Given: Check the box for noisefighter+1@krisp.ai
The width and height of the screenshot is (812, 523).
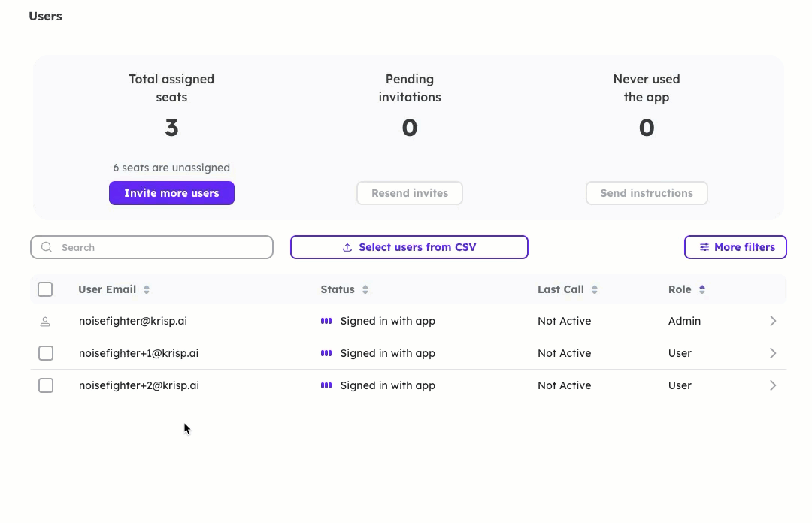Looking at the screenshot, I should pos(46,353).
